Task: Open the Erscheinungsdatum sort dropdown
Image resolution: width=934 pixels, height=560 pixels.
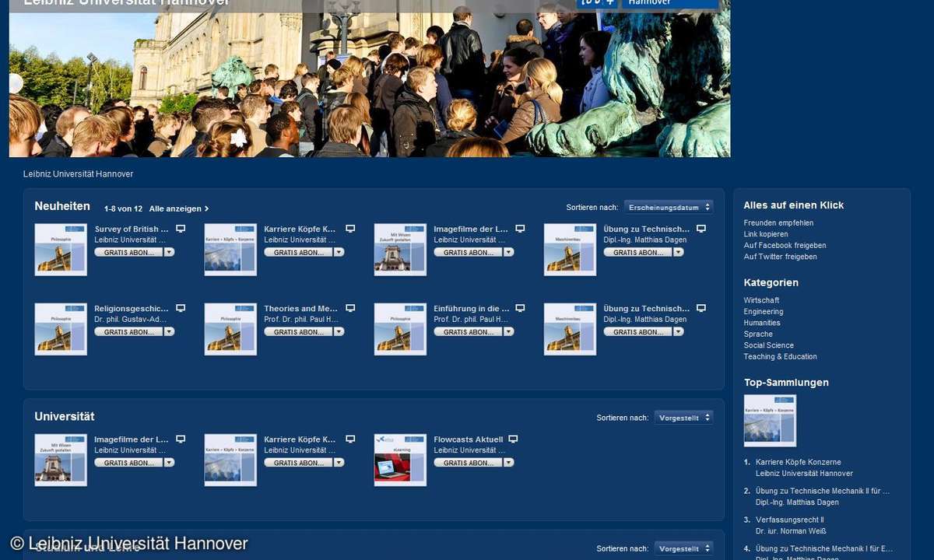Action: coord(669,207)
